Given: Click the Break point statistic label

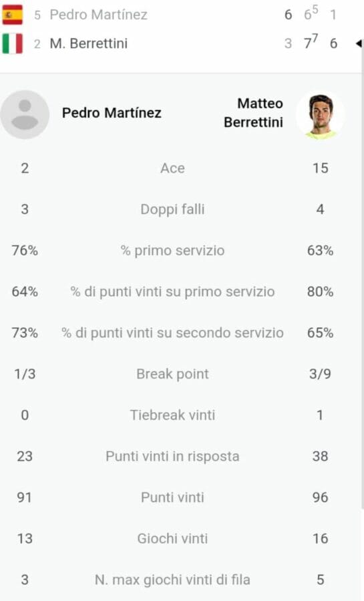Looking at the screenshot, I should [x=172, y=374].
